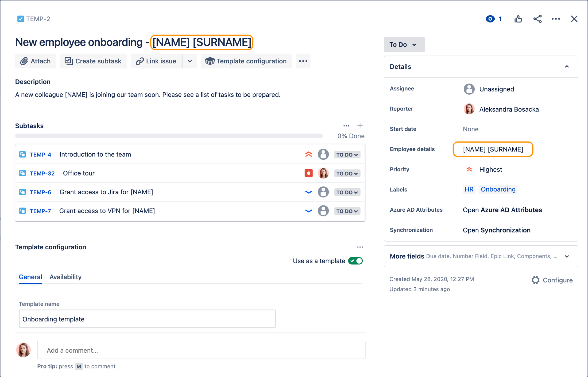Screen dimensions: 588x377
Task: Click the TEMP-2 issue key link
Action: pyautogui.click(x=38, y=19)
